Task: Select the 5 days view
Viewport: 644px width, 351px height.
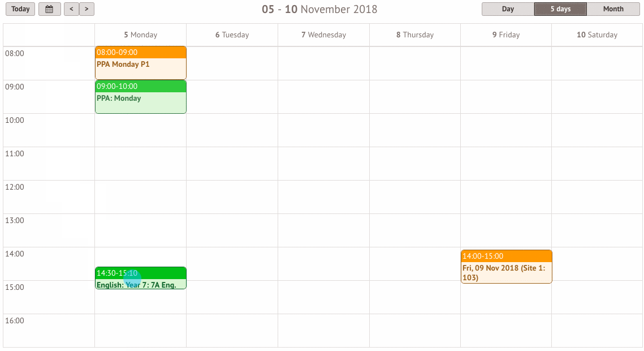Action: (x=561, y=9)
